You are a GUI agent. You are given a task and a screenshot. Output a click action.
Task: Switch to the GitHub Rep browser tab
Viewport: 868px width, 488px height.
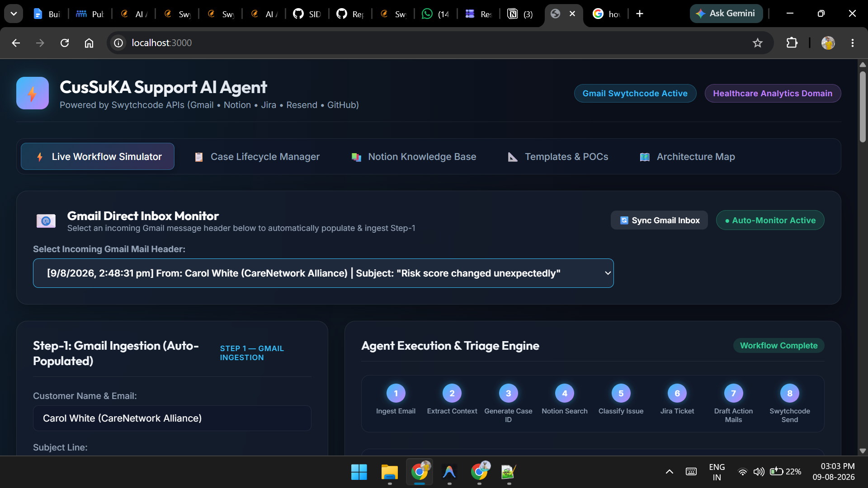point(350,14)
